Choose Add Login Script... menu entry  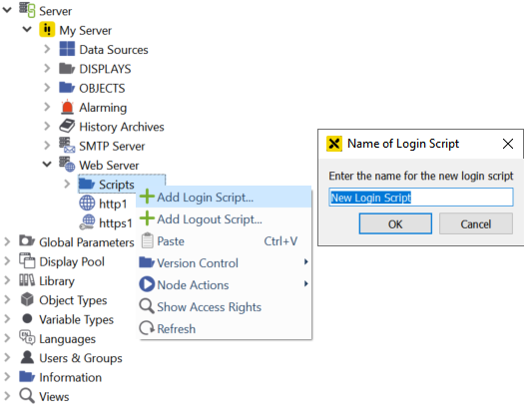224,197
